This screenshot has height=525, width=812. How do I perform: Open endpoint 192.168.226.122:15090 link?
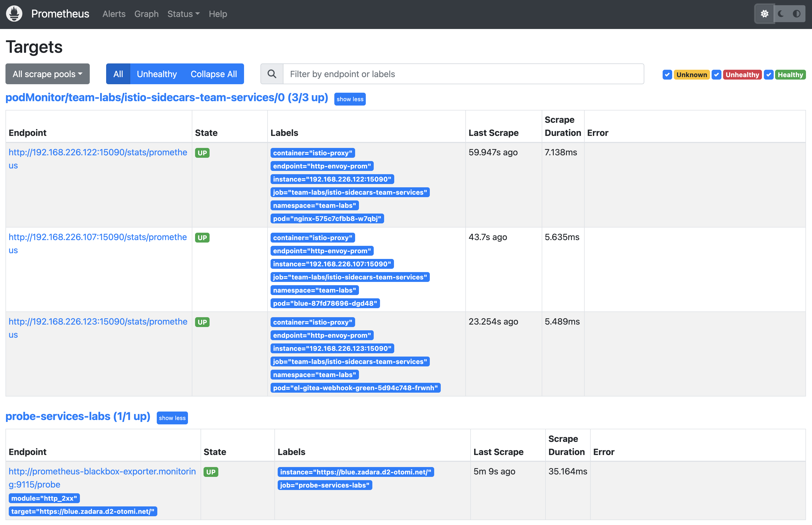pyautogui.click(x=98, y=159)
